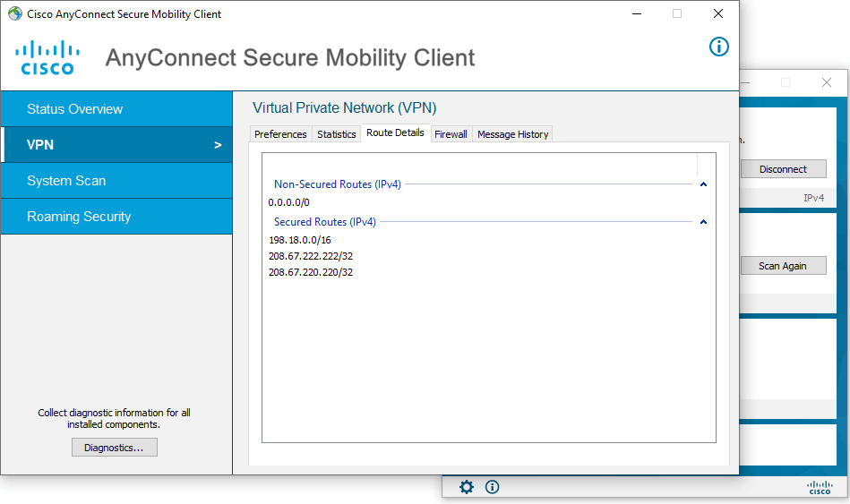Click the Disconnect button

coord(783,169)
